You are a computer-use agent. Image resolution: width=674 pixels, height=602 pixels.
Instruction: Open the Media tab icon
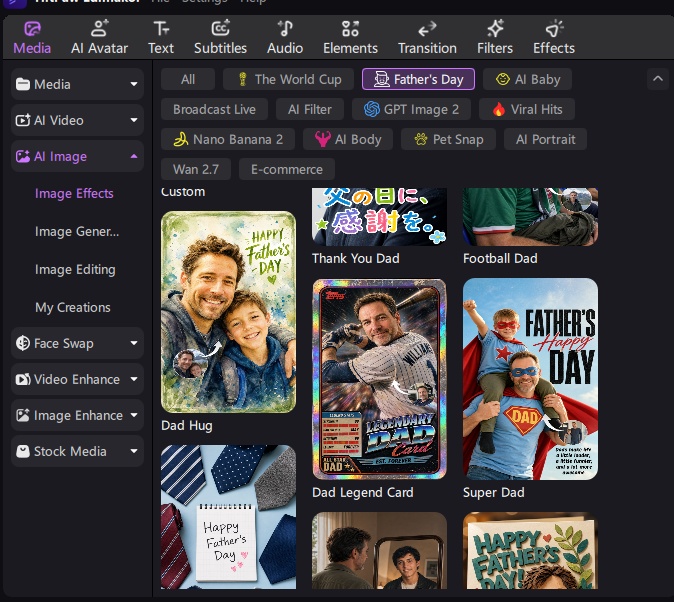[x=32, y=29]
